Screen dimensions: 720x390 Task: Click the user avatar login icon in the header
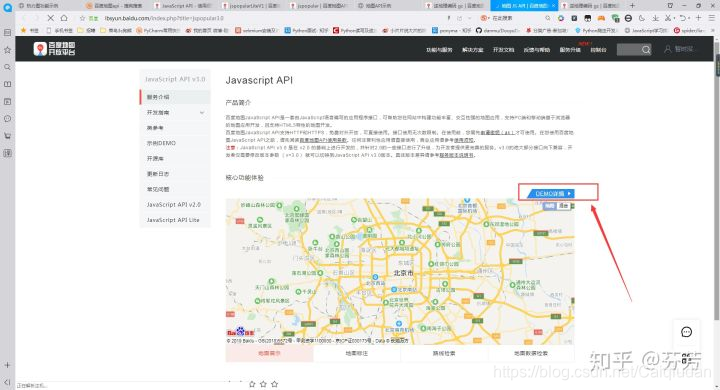(x=668, y=49)
